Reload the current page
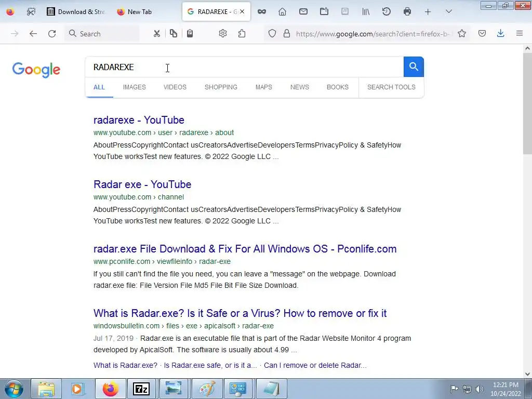Screen dimensions: 532x399 coord(52,33)
